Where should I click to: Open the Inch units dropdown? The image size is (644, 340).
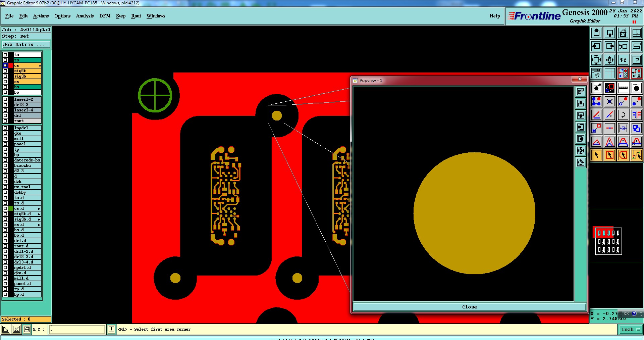coord(631,329)
